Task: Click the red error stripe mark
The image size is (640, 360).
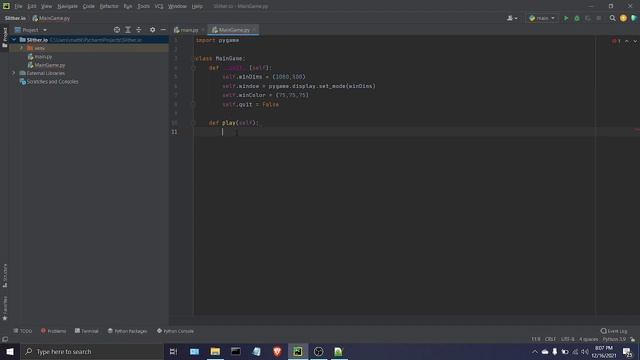Action: tap(637, 130)
